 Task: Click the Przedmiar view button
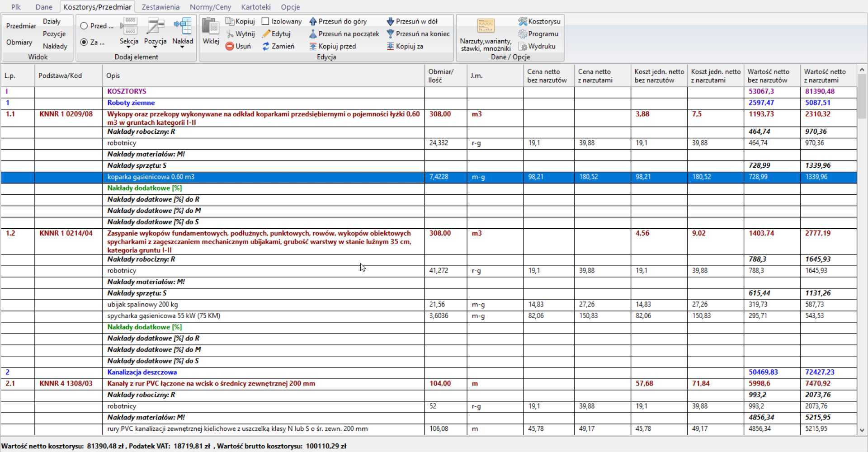21,26
